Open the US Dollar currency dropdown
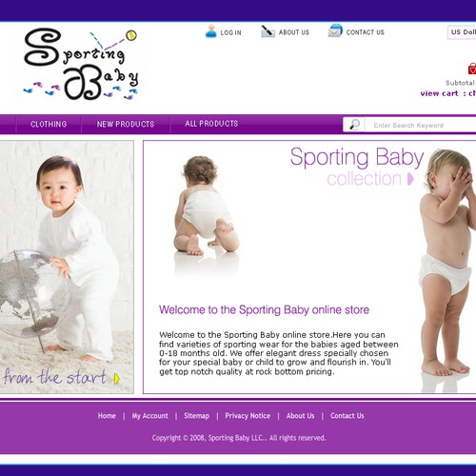The image size is (476, 476). pyautogui.click(x=462, y=32)
